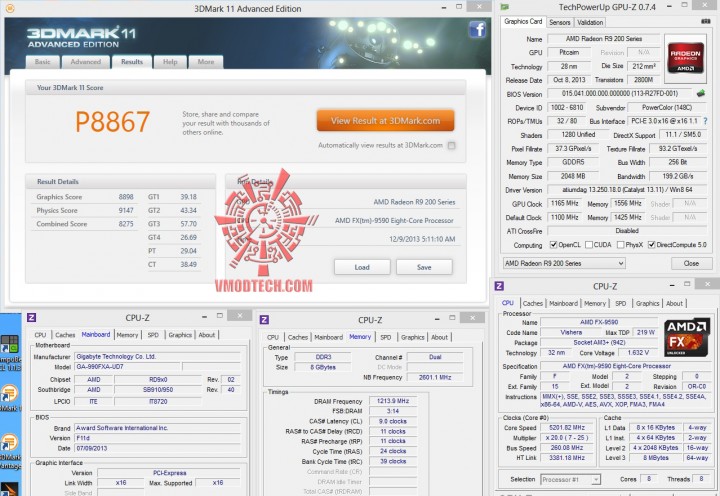
Task: Select the CompuBench CL desktop shortcut
Action: coord(10,351)
